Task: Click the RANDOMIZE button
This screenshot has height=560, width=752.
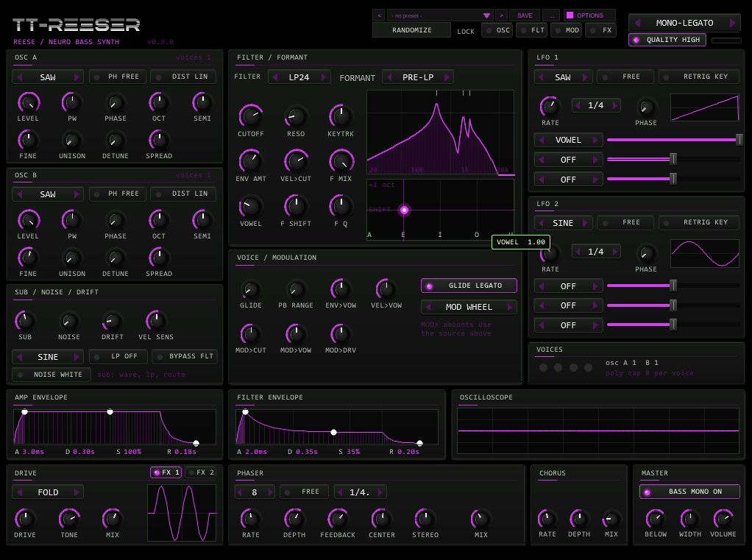Action: [x=411, y=29]
